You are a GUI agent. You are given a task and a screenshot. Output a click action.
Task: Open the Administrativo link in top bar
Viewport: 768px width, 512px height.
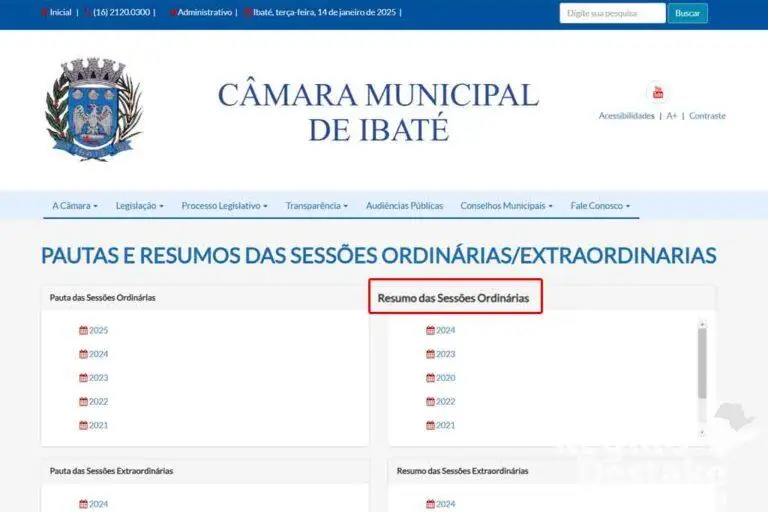point(204,13)
